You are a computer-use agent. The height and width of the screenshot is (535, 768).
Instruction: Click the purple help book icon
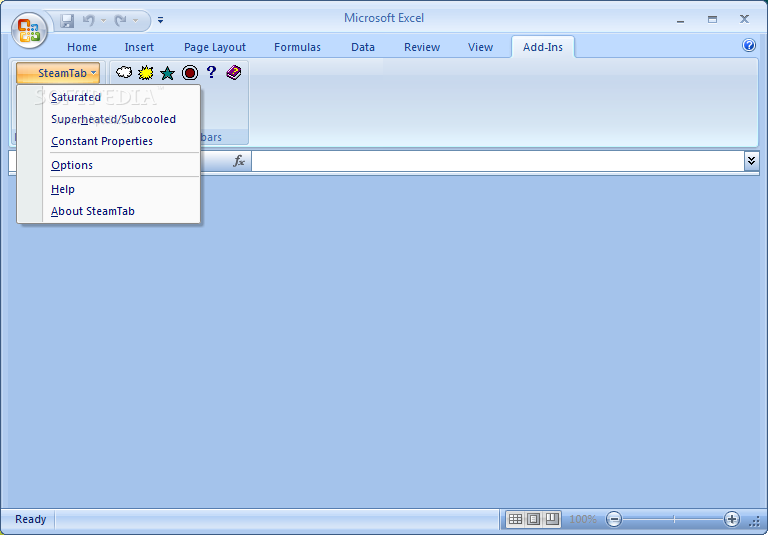[234, 73]
